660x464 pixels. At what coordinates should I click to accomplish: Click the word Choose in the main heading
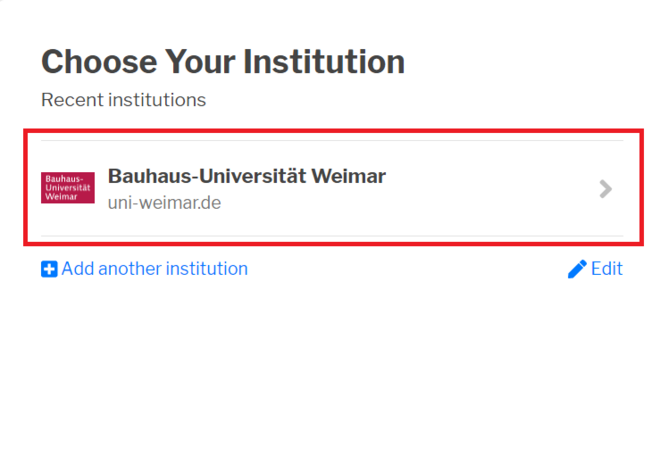coord(99,62)
